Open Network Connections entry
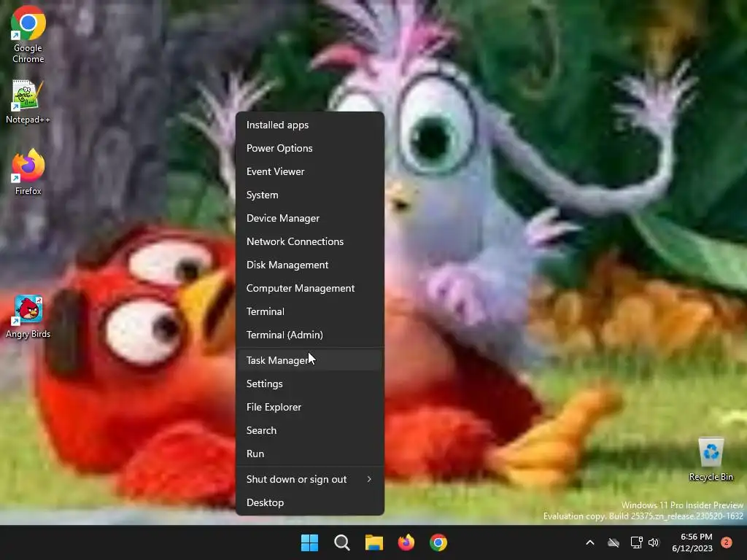 [309, 241]
